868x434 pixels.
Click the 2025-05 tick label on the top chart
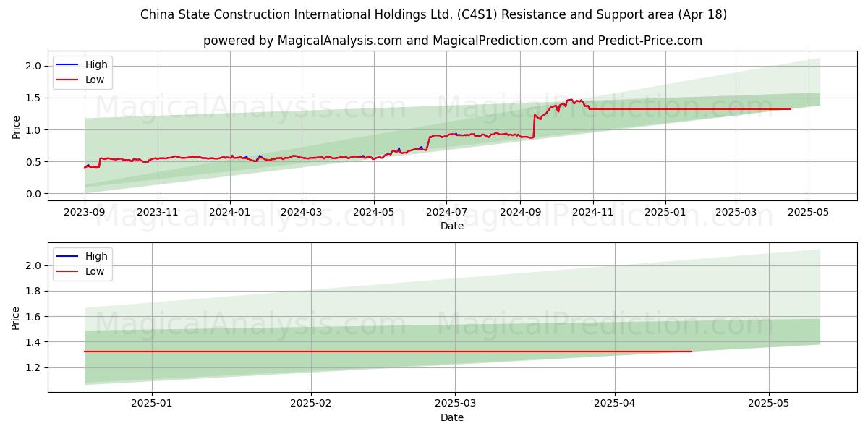point(808,213)
